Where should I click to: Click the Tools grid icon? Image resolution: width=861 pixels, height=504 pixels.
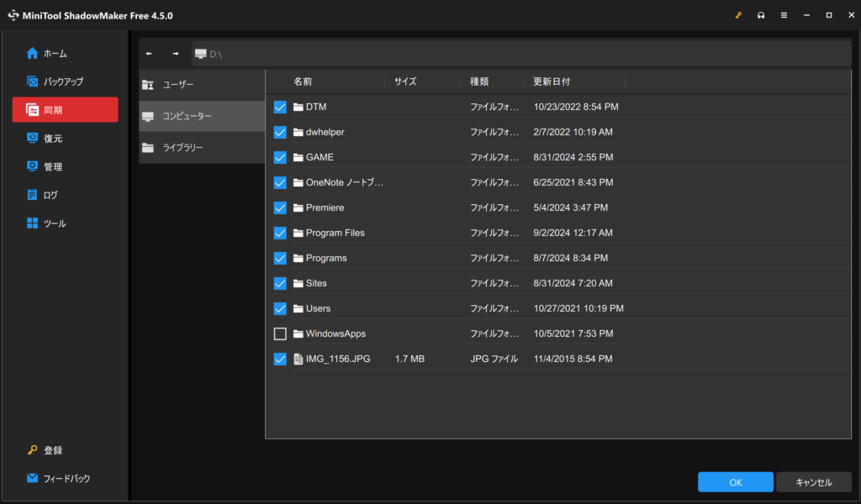point(33,223)
